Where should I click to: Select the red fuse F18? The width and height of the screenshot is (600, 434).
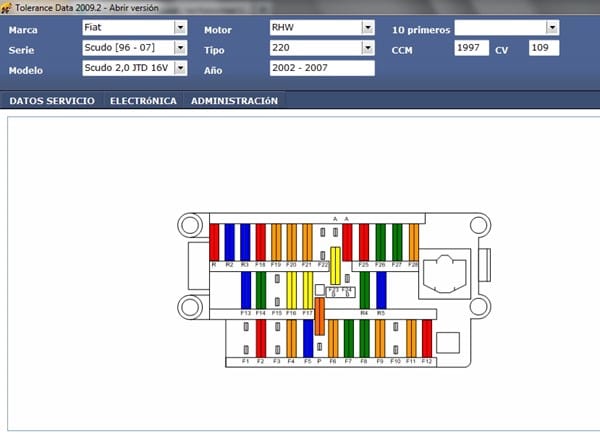[261, 243]
